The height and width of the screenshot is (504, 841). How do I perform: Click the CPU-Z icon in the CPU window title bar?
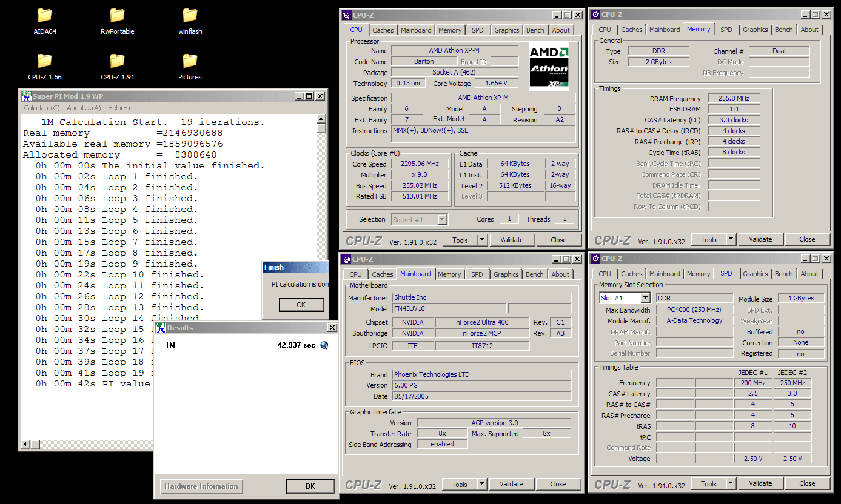(x=346, y=15)
